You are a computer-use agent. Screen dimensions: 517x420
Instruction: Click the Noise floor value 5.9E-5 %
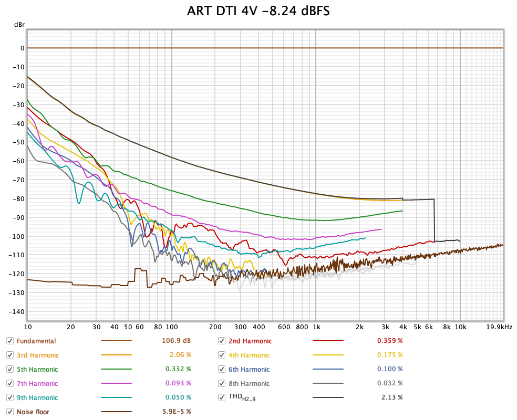coord(177,412)
